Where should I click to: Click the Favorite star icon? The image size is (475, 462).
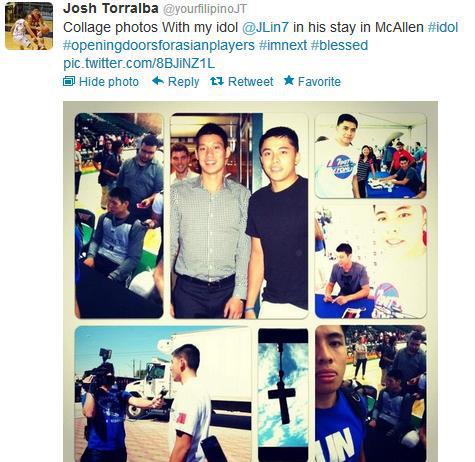[x=289, y=80]
